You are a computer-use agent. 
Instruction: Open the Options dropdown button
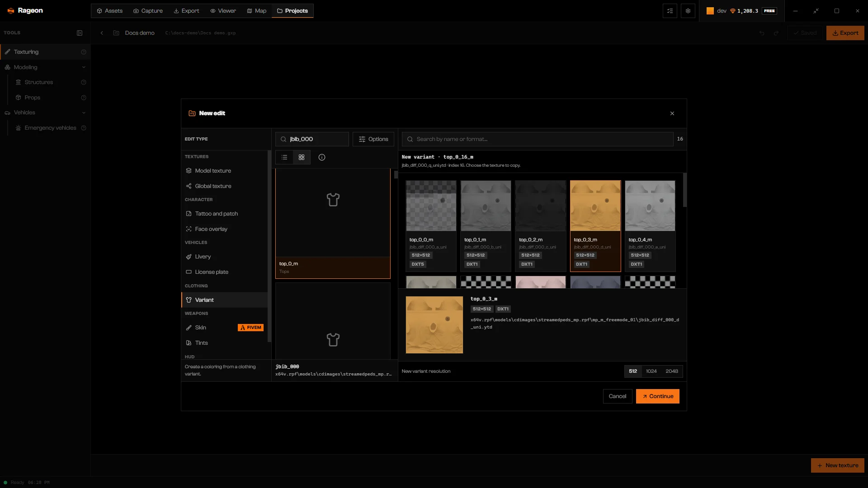click(x=373, y=139)
